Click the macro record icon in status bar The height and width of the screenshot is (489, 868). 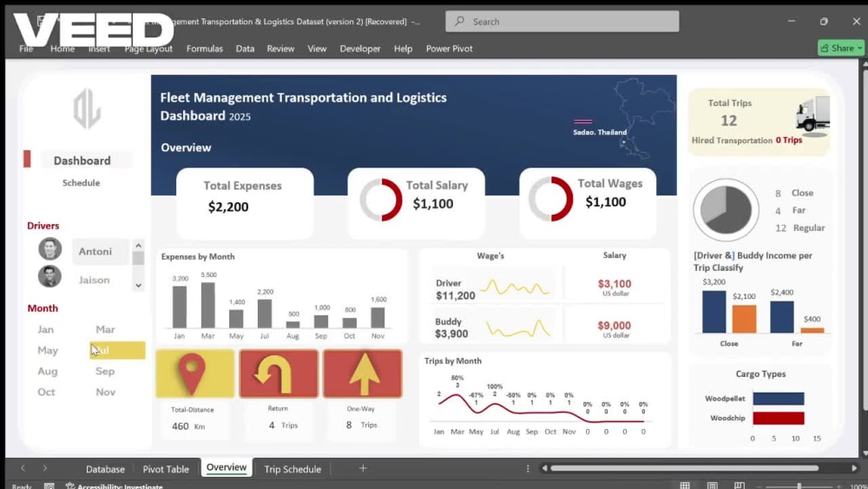coord(49,486)
